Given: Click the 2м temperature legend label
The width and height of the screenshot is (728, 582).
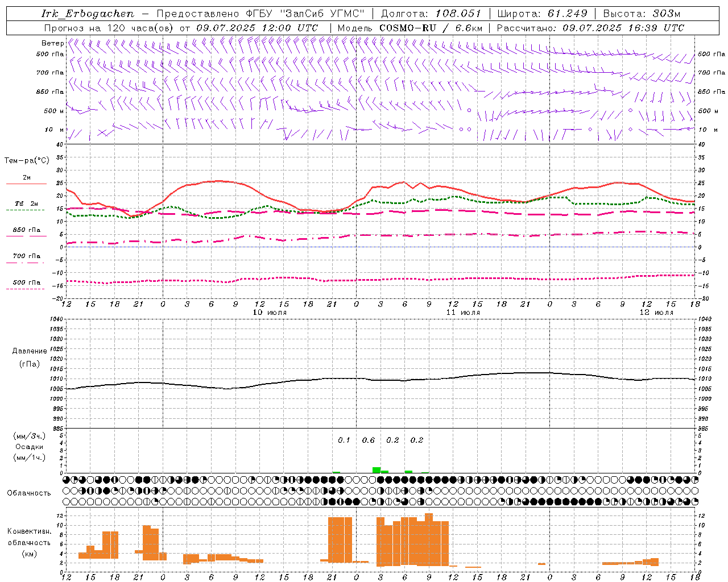Looking at the screenshot, I should 27,178.
